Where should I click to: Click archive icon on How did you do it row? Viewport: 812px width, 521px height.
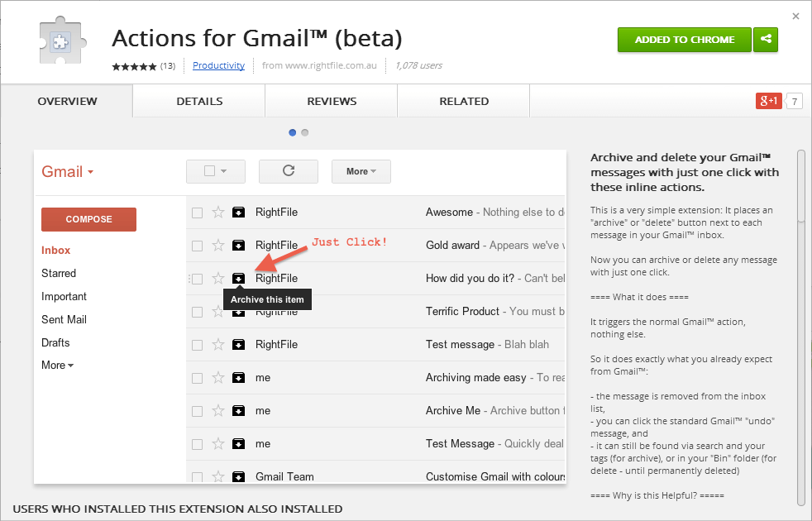(x=238, y=279)
